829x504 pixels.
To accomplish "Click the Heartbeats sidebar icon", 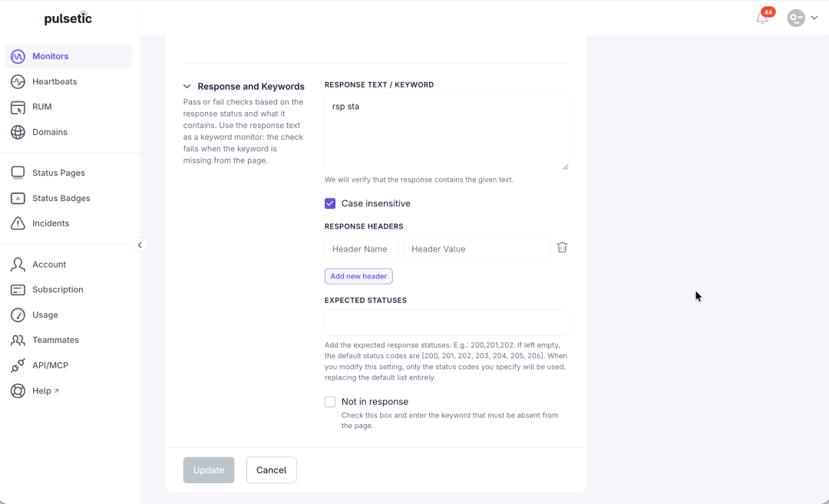I will click(18, 81).
